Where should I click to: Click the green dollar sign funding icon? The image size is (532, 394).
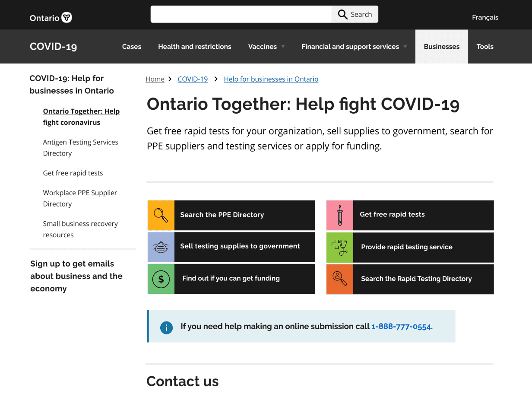(161, 279)
